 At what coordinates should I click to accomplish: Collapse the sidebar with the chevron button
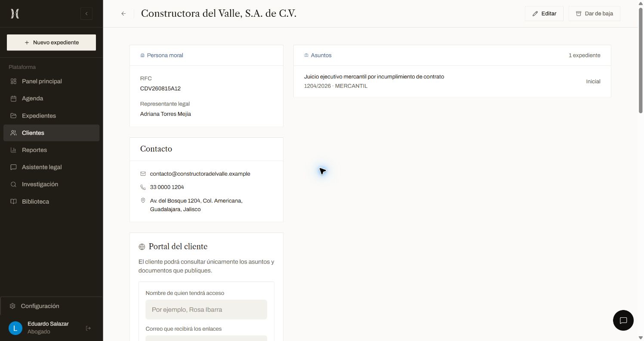tap(86, 14)
